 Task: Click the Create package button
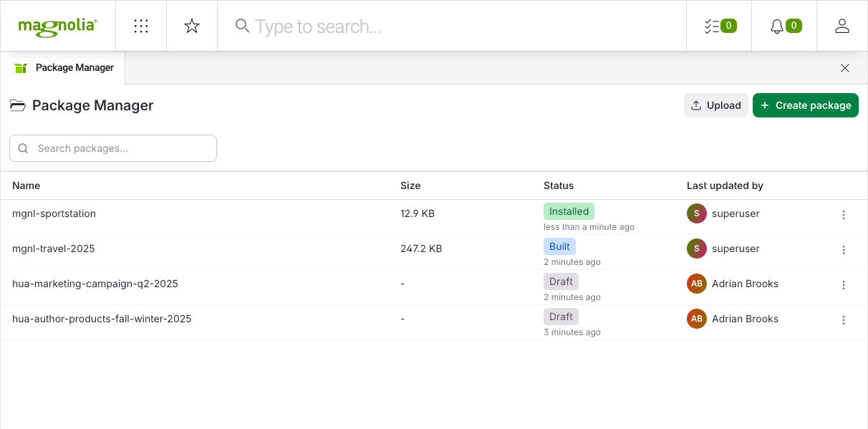click(806, 105)
